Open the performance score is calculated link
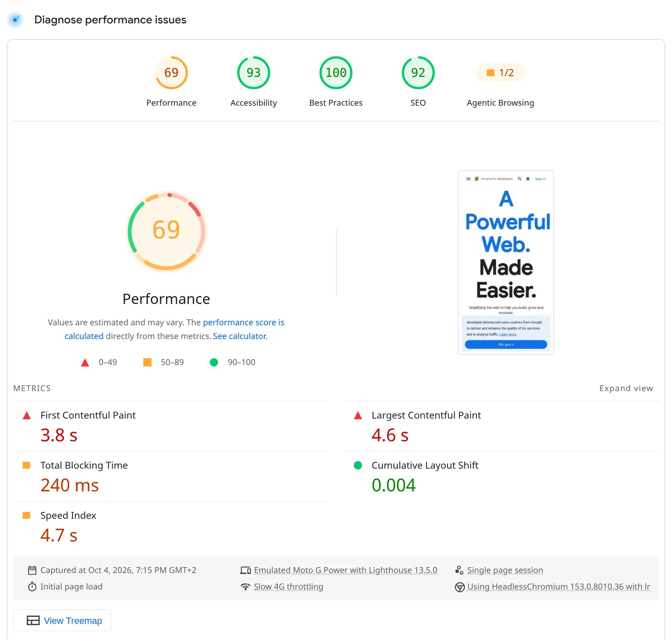The height and width of the screenshot is (643, 672). (175, 329)
